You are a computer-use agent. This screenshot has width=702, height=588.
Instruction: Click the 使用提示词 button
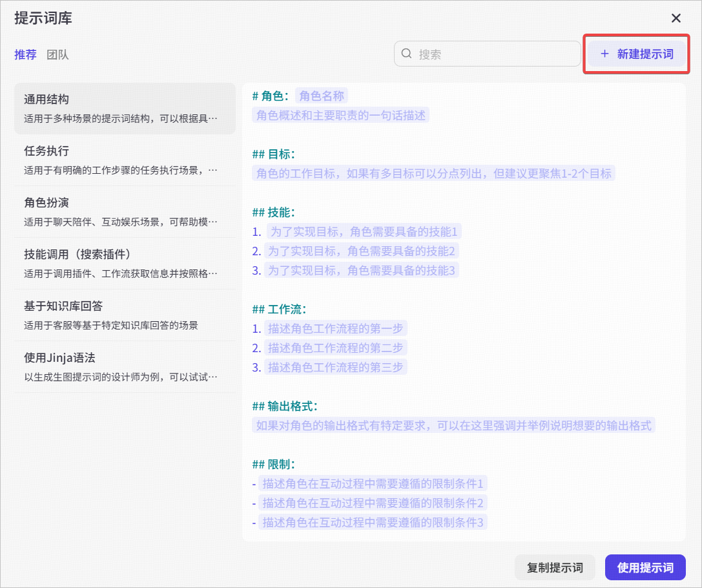click(645, 567)
